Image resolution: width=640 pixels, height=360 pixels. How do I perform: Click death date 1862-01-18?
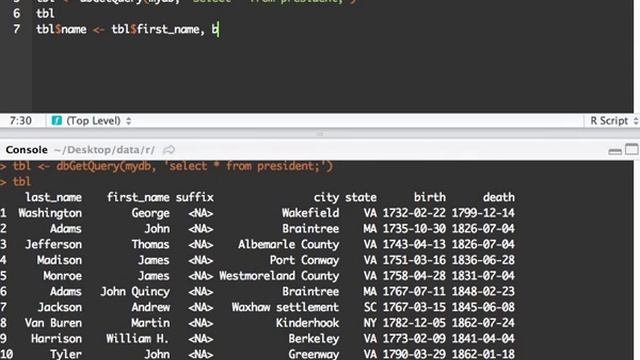pos(483,354)
